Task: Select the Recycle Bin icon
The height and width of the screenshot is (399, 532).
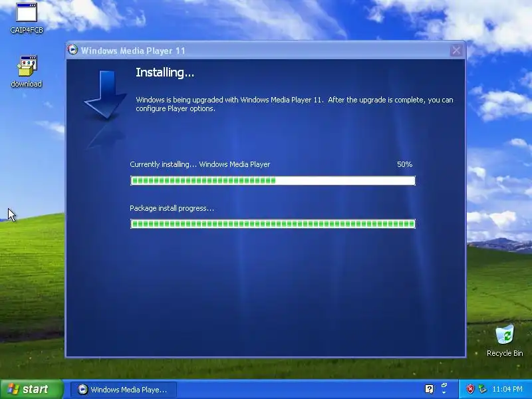Action: (505, 340)
